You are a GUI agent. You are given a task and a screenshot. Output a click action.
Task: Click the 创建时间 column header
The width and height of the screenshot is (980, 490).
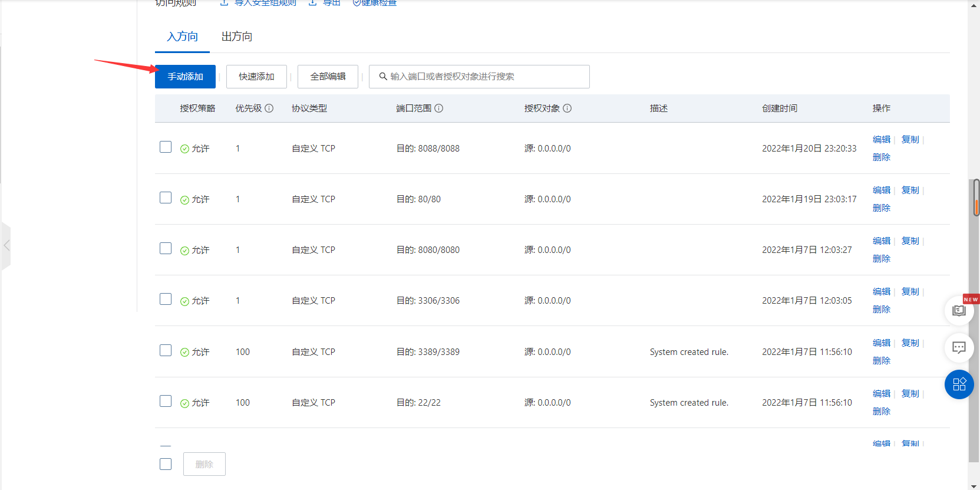tap(780, 108)
